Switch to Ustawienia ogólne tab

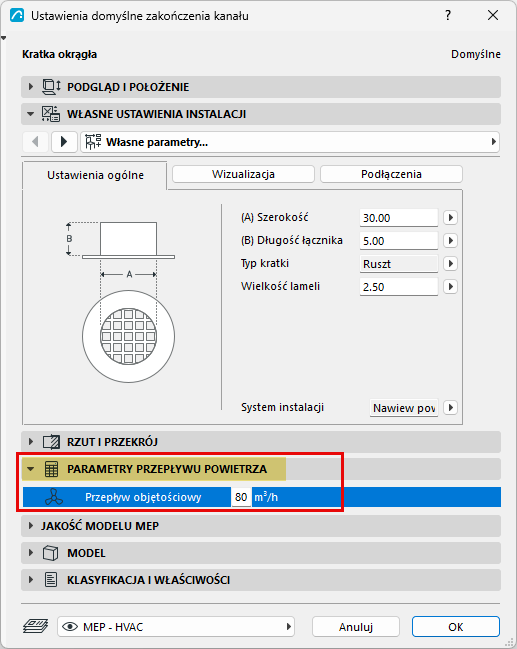coord(95,175)
